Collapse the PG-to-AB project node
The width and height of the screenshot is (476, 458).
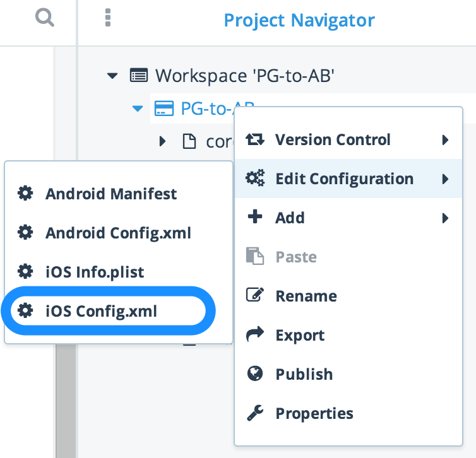[x=138, y=109]
